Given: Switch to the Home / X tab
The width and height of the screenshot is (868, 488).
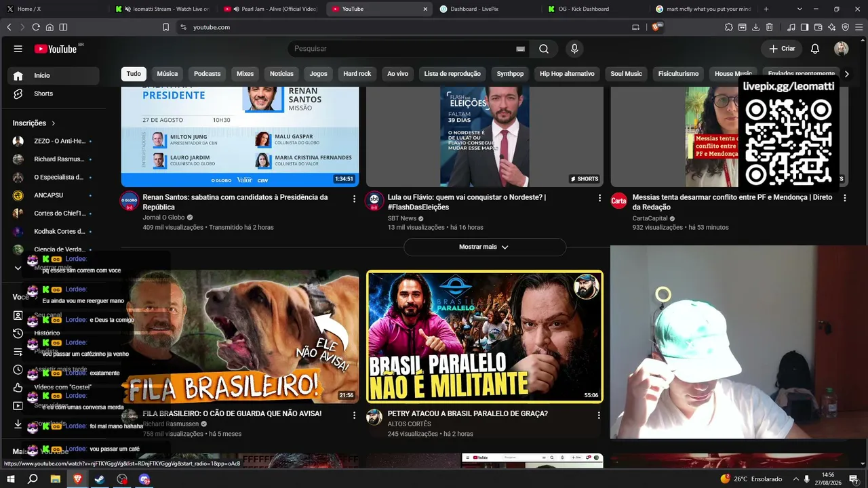Looking at the screenshot, I should click(x=54, y=9).
